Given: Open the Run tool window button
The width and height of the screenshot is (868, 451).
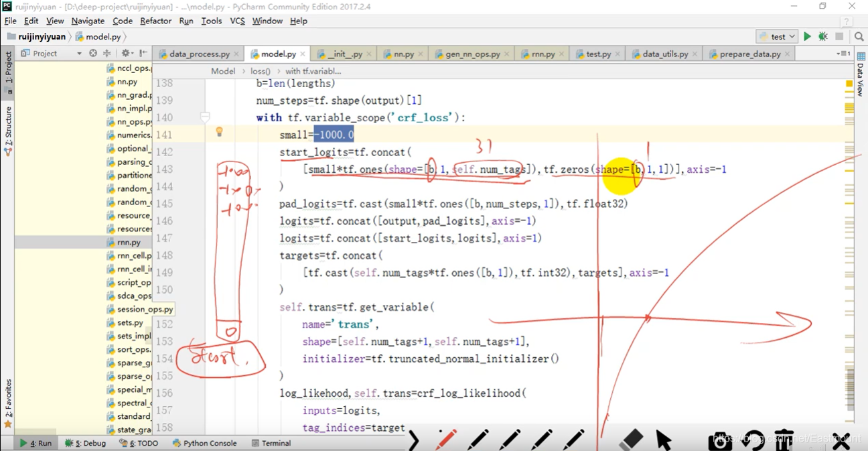Looking at the screenshot, I should point(36,443).
